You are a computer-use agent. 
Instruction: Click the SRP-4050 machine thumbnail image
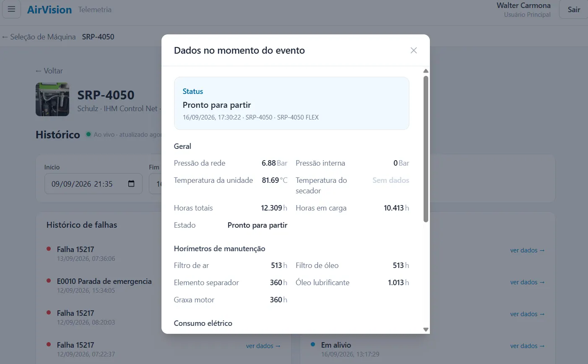pos(52,99)
